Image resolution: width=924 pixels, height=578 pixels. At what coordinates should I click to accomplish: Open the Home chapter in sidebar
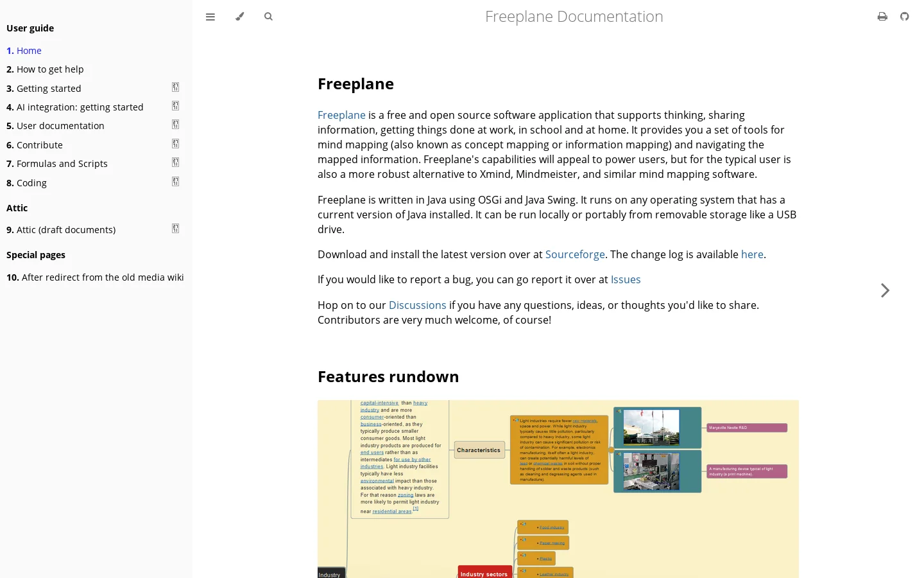[x=24, y=51]
